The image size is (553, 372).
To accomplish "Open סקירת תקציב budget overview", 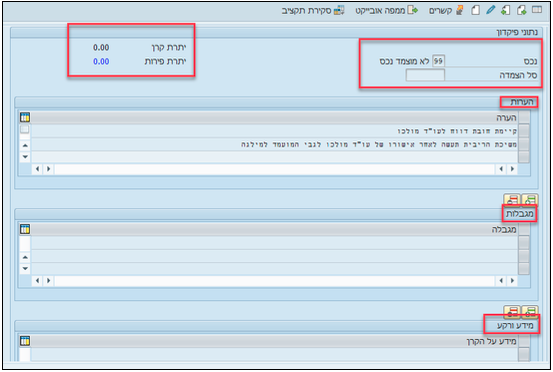I will click(x=313, y=11).
